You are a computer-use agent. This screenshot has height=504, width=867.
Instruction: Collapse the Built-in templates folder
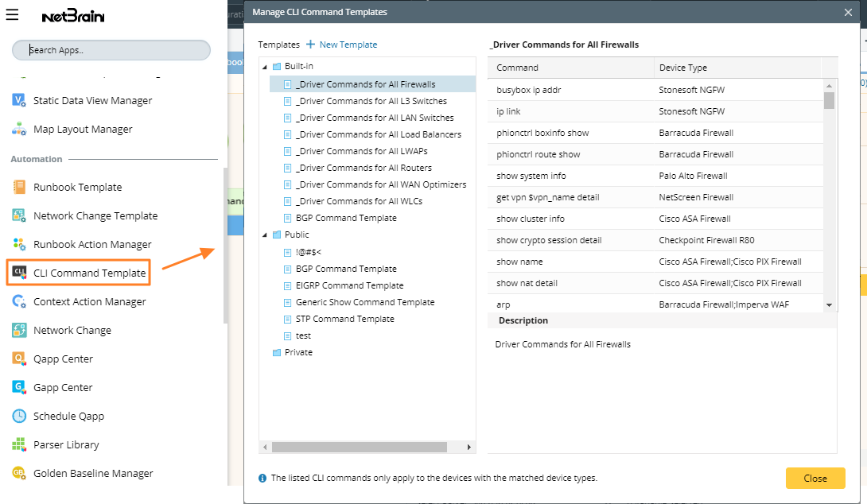[x=265, y=67]
